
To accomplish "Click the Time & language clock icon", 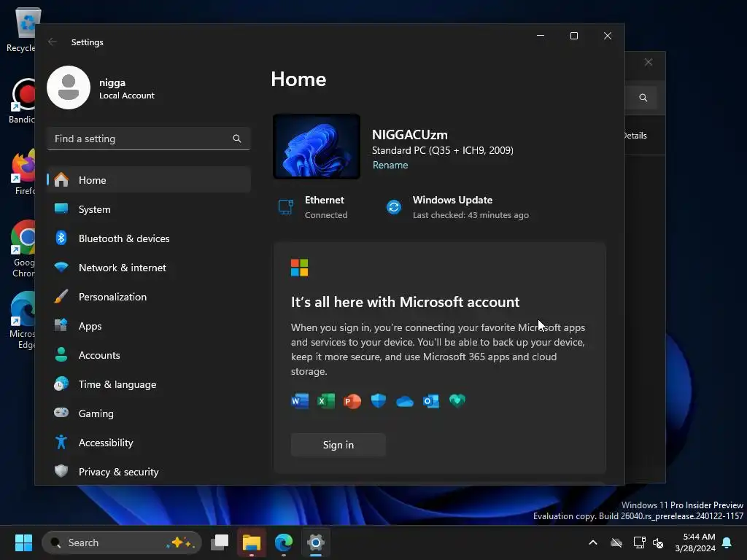I will tap(61, 384).
